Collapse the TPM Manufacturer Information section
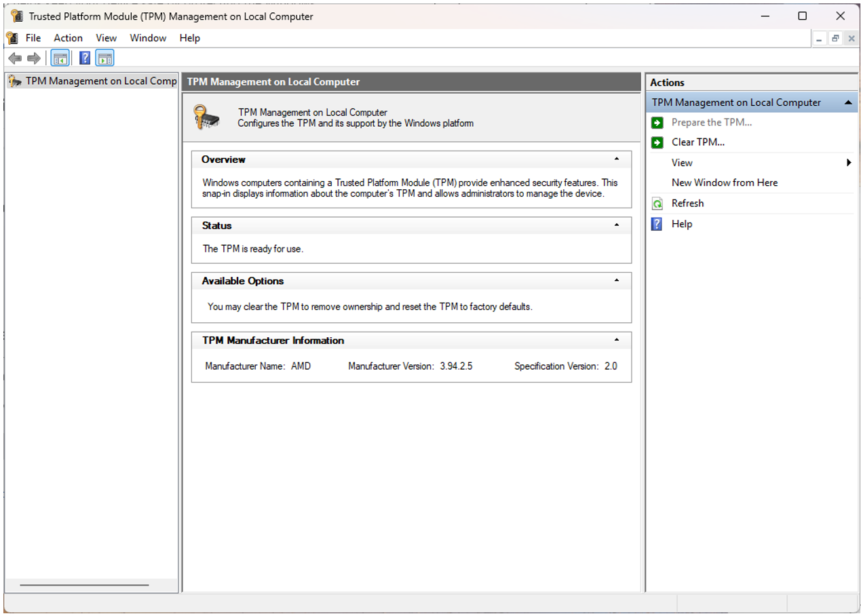861x616 pixels. (616, 341)
